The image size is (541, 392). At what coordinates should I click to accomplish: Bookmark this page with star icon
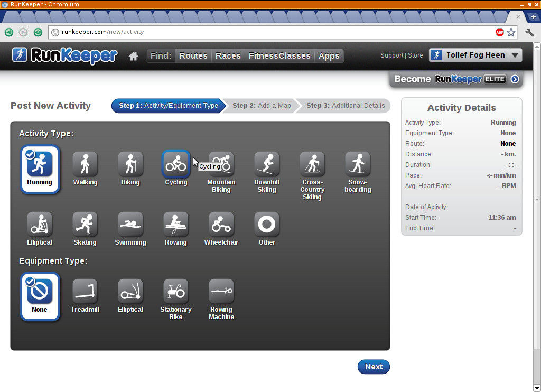tap(511, 32)
